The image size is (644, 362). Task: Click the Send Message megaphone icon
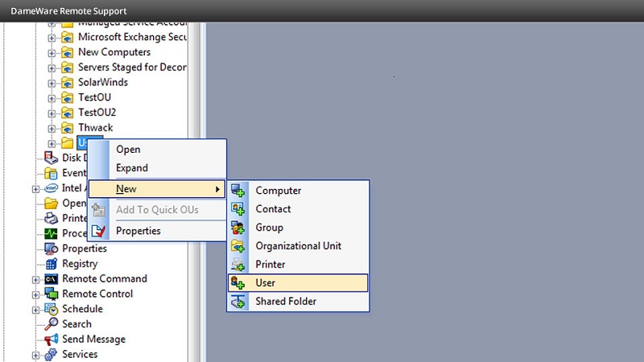(x=52, y=339)
